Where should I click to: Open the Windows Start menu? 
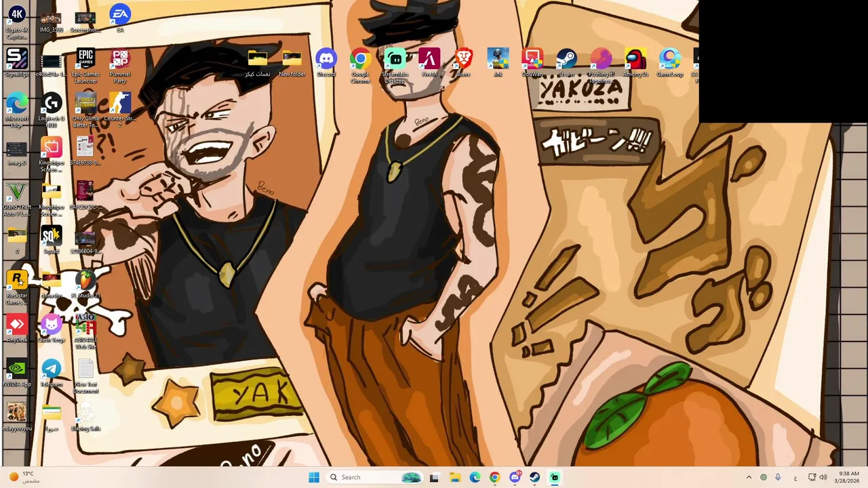[314, 477]
